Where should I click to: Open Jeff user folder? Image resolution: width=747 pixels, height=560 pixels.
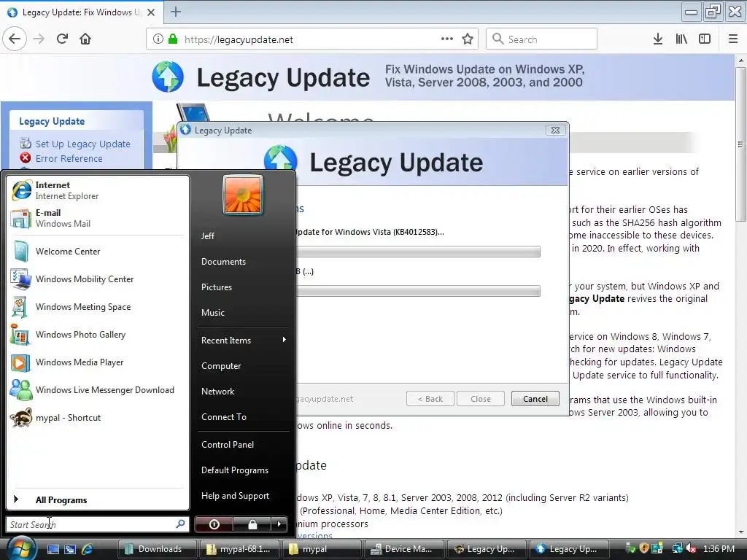click(x=244, y=236)
